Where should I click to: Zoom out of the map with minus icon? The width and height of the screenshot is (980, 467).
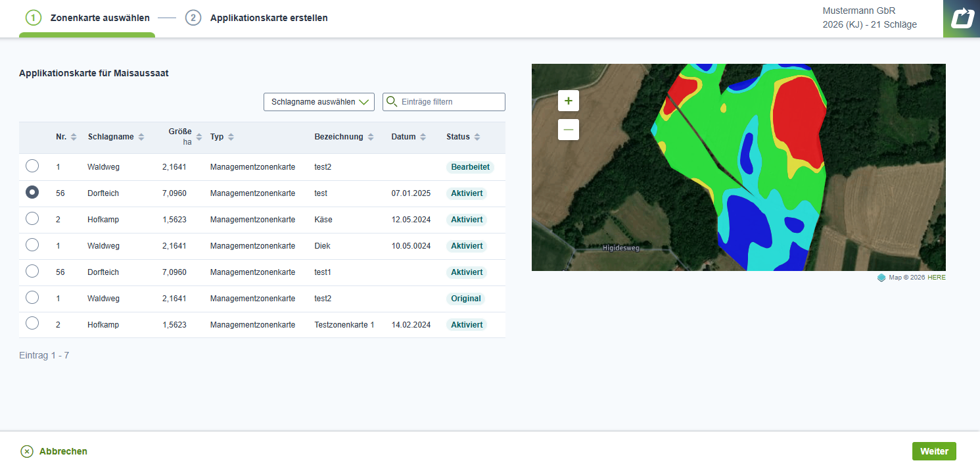tap(569, 130)
